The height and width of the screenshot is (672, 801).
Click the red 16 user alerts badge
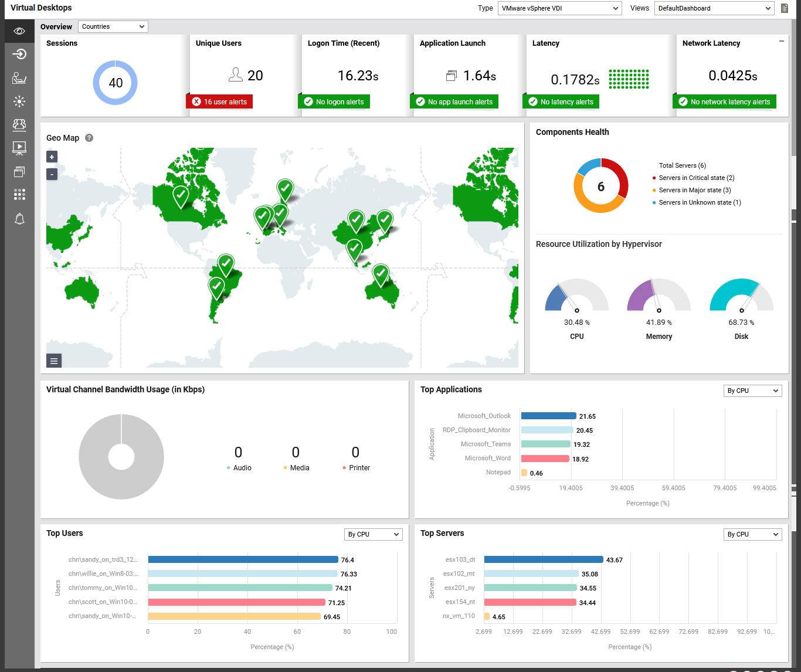point(219,102)
